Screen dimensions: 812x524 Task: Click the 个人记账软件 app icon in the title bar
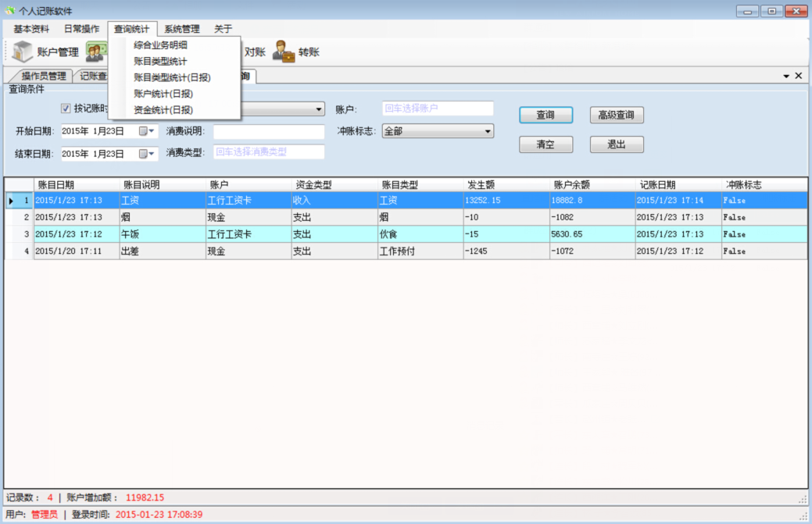(9, 10)
